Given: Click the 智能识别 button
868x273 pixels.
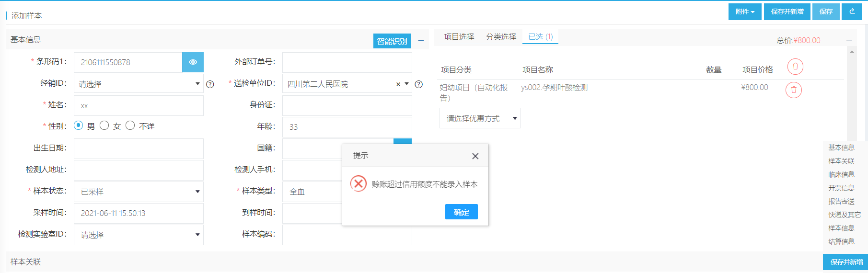Looking at the screenshot, I should coord(392,41).
